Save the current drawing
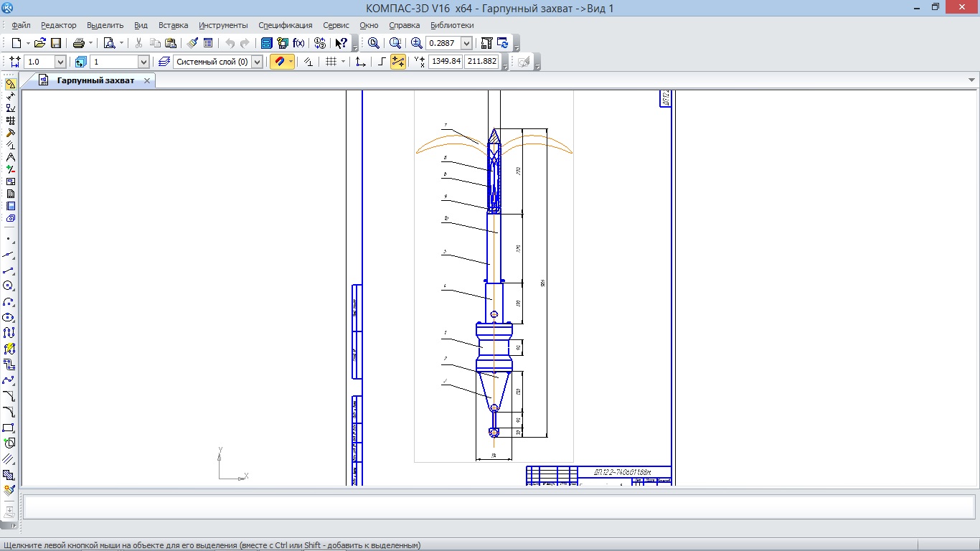The height and width of the screenshot is (551, 980). click(x=55, y=43)
